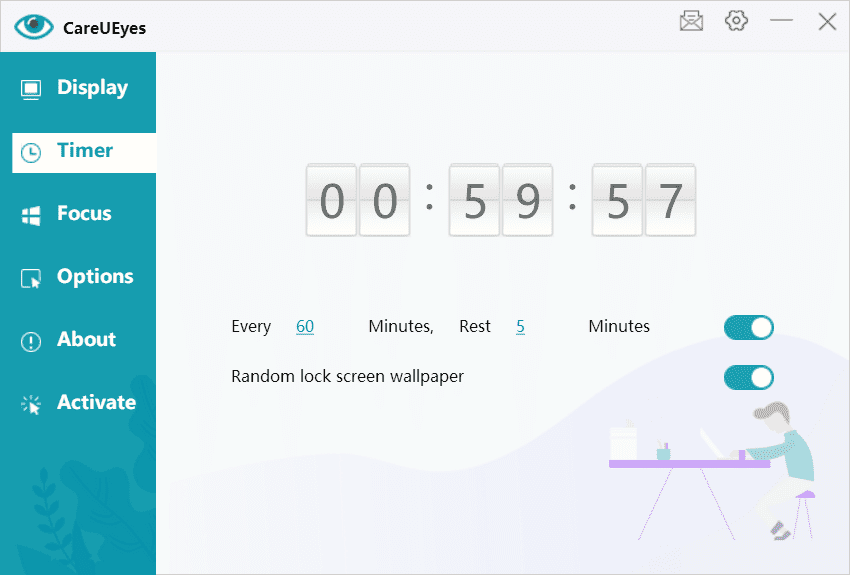Turn off Random lock screen wallpaper toggle
The height and width of the screenshot is (575, 850).
(x=749, y=378)
